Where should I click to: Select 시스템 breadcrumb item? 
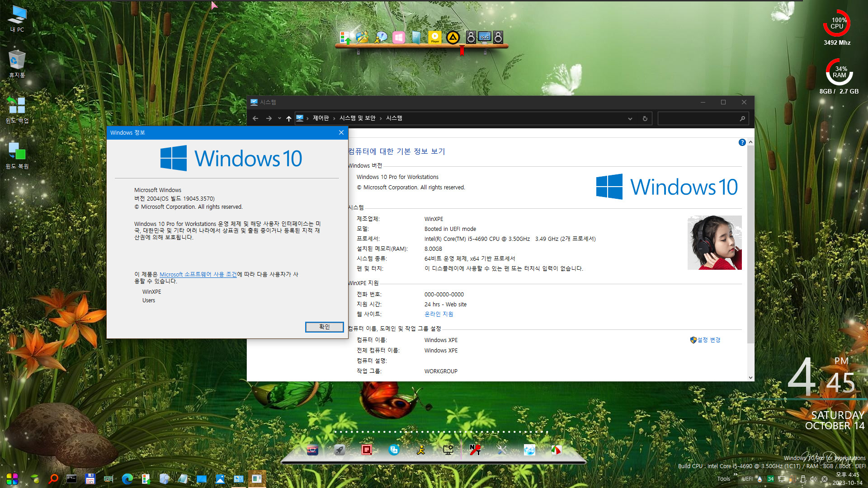tap(394, 118)
